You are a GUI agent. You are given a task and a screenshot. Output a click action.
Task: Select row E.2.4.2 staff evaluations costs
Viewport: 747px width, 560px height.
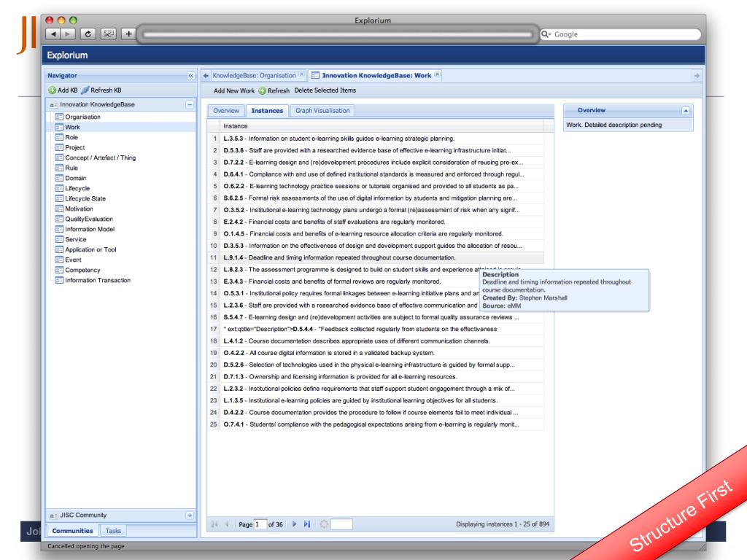point(376,222)
